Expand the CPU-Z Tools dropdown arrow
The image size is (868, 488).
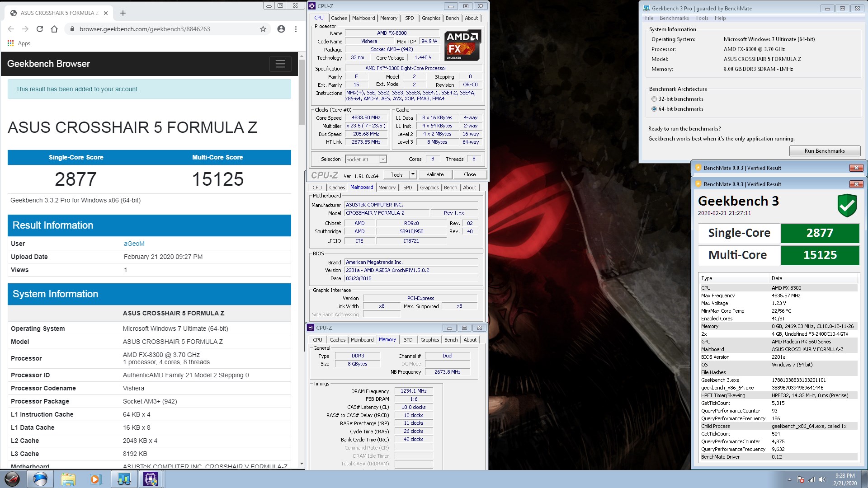[x=413, y=174]
